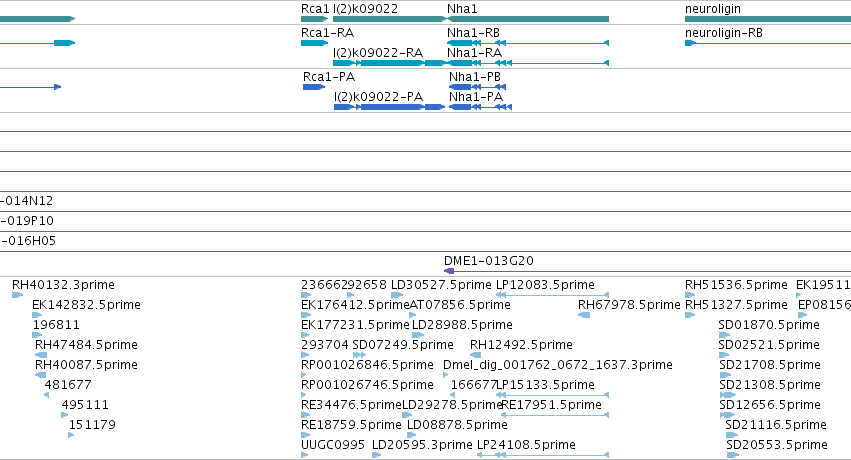The image size is (851, 460).
Task: Select the Rca1-RA transcript glyph
Action: click(x=315, y=43)
